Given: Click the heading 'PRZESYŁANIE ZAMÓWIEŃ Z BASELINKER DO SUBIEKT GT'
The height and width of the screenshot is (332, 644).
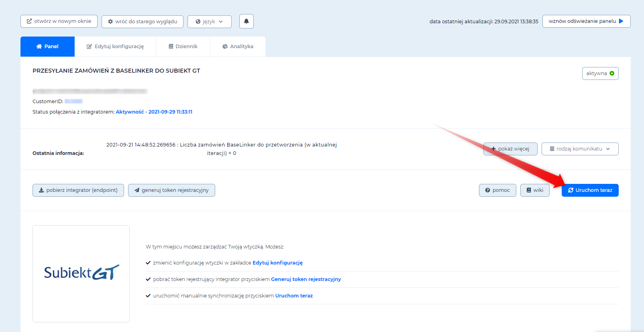Looking at the screenshot, I should coord(116,71).
